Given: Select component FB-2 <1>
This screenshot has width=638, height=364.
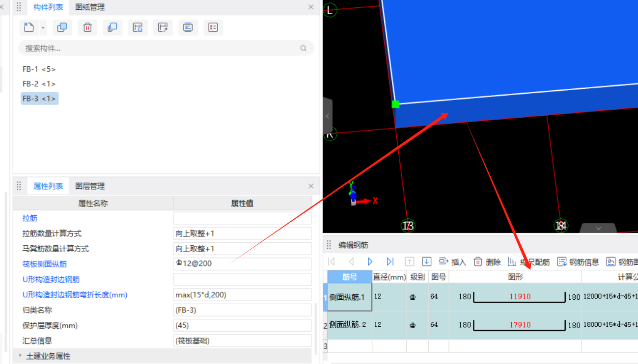Looking at the screenshot, I should [39, 84].
